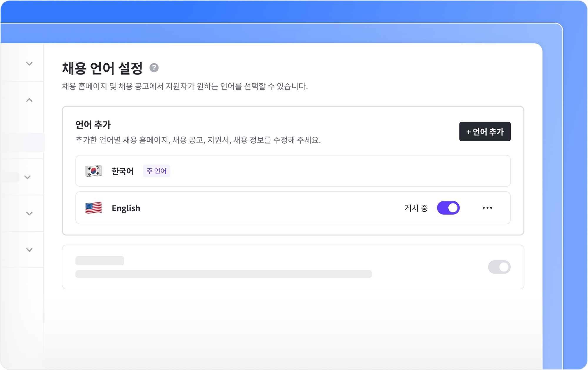The height and width of the screenshot is (370, 588).
Task: Click the 주 언어 badge
Action: [156, 171]
